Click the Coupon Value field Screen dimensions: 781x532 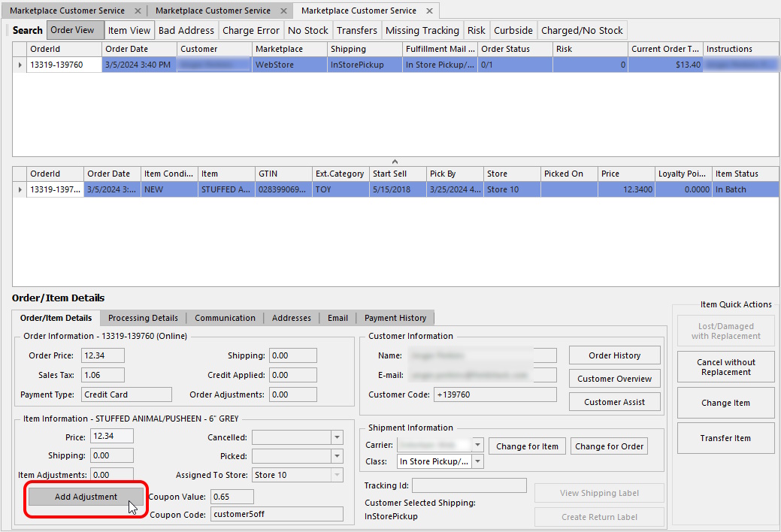pos(232,497)
